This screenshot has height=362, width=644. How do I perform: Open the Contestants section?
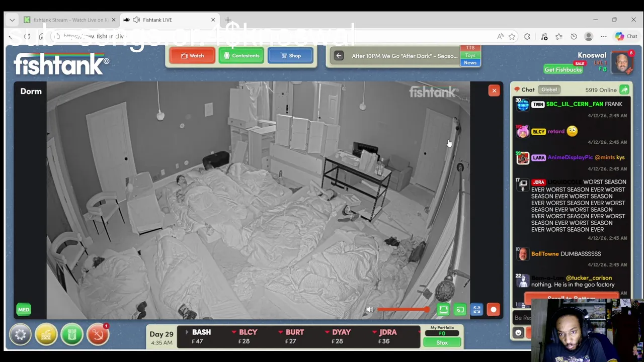coord(241,56)
